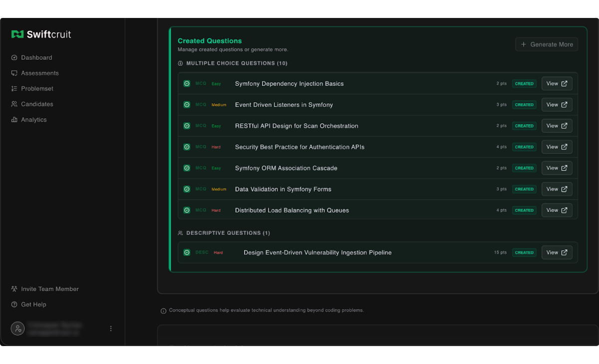View Event Driven Listeners in Symfony question
This screenshot has height=364, width=599.
tap(557, 105)
